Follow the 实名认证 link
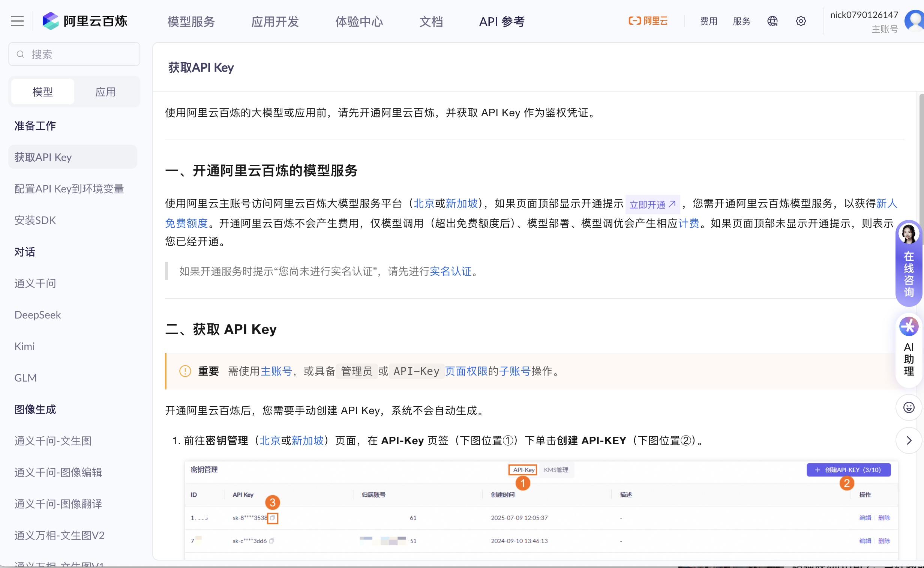 coord(450,271)
